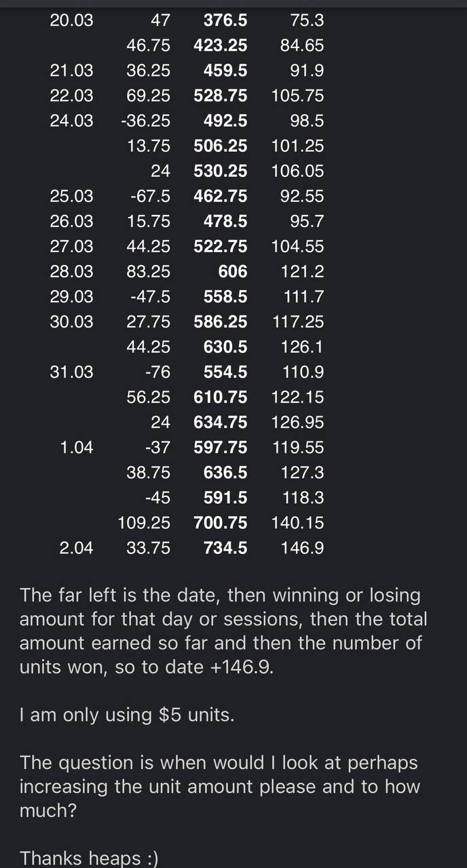Viewport: 467px width, 868px height.
Task: Select the bold total 734.5
Action: coord(225,548)
